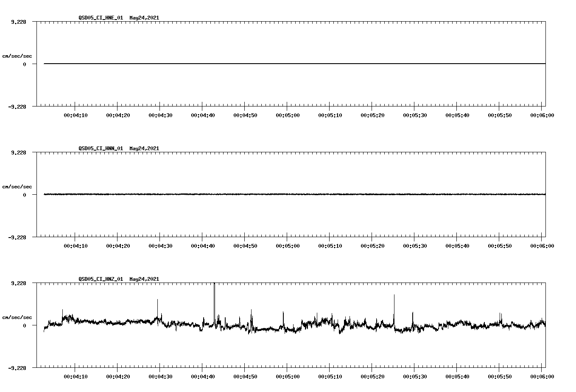
Task: Click the 9.228 amplitude value on the top plot
Action: (18, 21)
